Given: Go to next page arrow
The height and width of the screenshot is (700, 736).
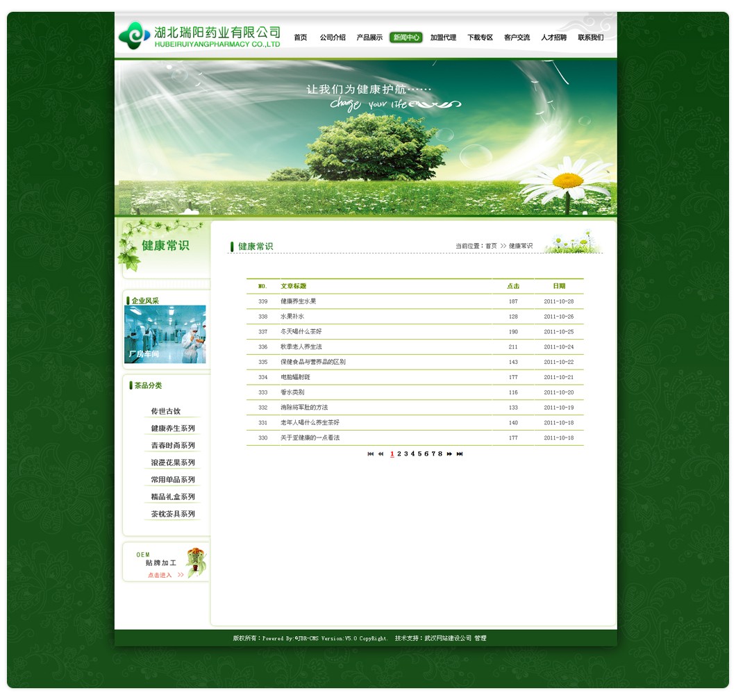Looking at the screenshot, I should click(449, 454).
